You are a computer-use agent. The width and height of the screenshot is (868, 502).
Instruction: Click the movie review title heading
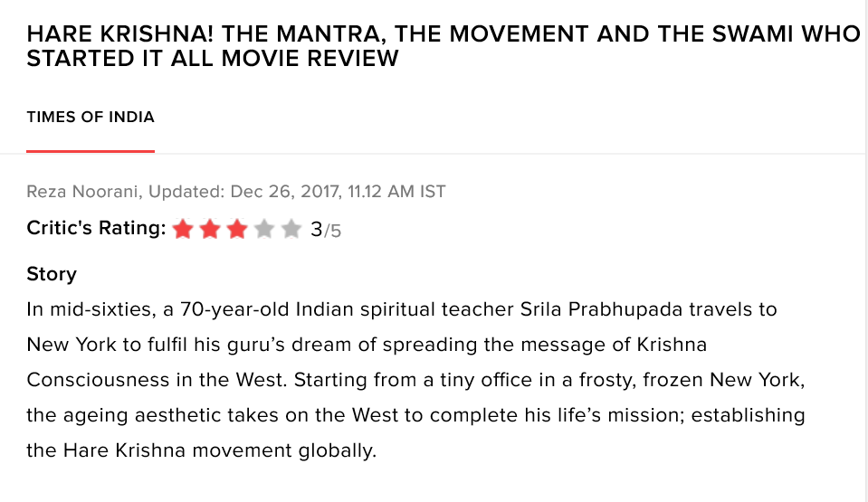pyautogui.click(x=443, y=47)
